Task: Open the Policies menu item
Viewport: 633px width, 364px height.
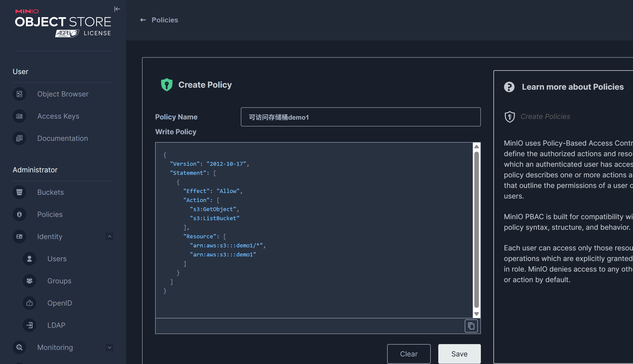Action: click(50, 214)
